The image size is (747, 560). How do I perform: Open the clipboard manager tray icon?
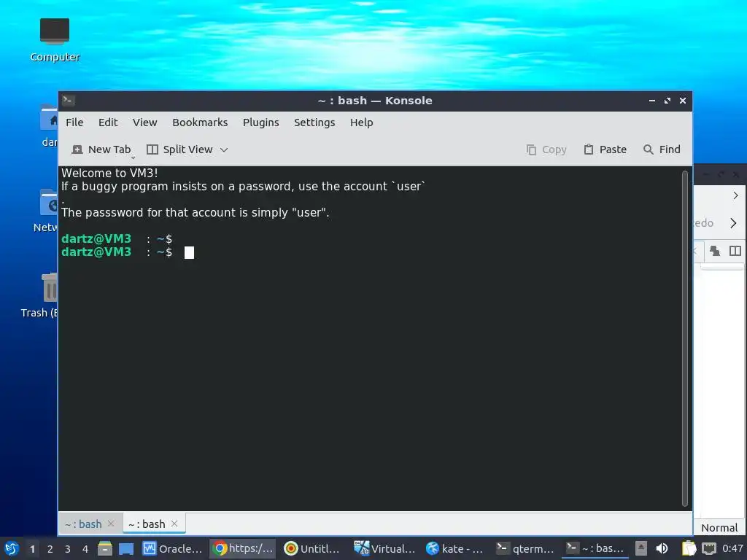(689, 548)
